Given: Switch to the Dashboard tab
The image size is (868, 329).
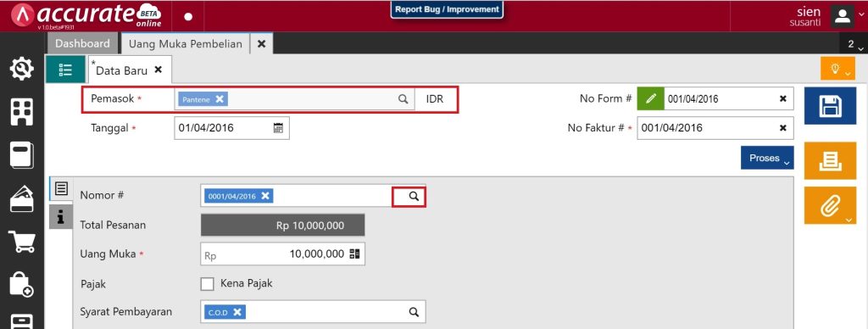Looking at the screenshot, I should point(82,44).
